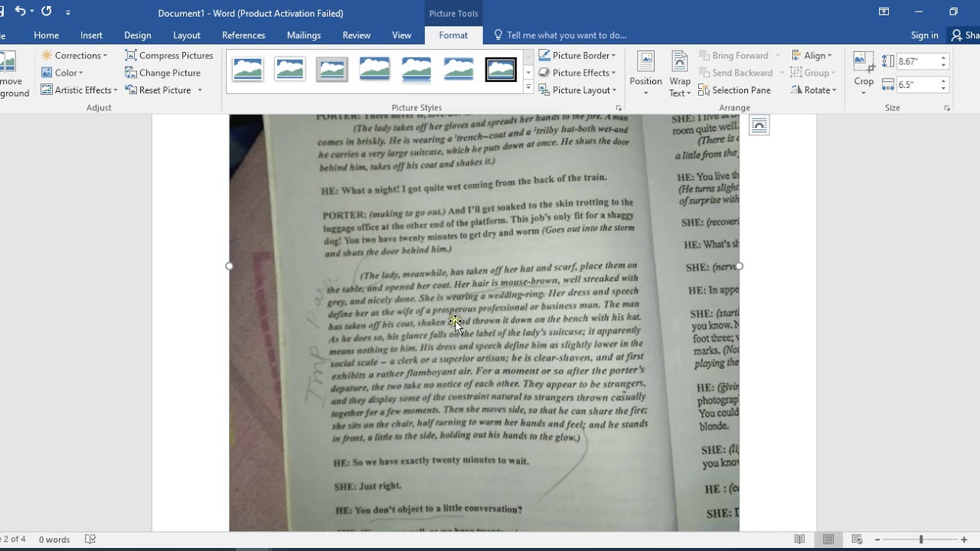Click the word count in status bar
980x551 pixels.
coord(54,540)
